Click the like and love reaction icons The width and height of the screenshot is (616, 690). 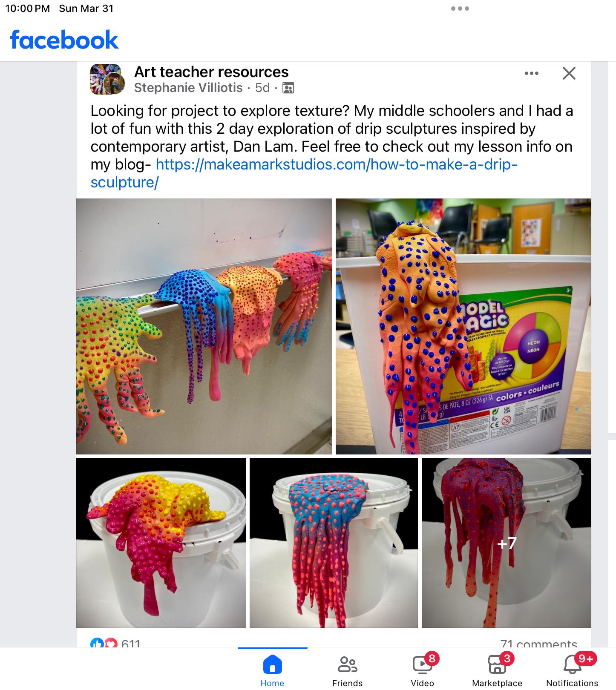click(104, 643)
